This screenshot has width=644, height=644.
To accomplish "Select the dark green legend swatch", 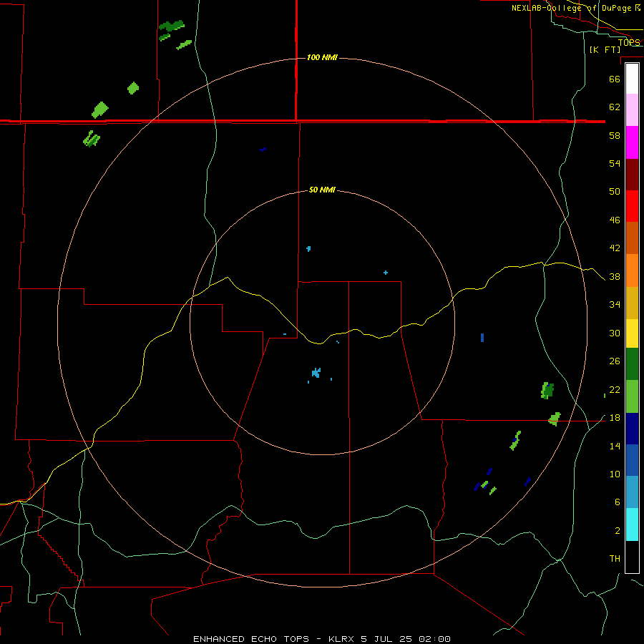I will tap(632, 364).
